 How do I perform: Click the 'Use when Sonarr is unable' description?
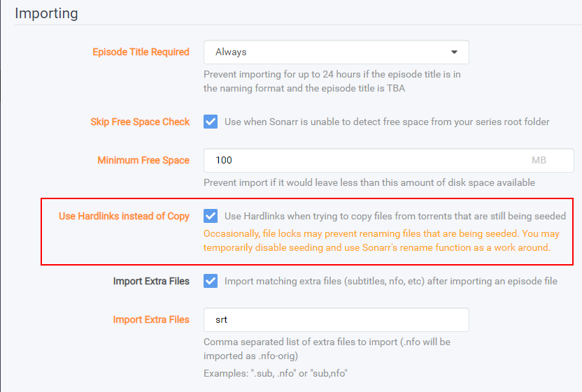pyautogui.click(x=387, y=122)
